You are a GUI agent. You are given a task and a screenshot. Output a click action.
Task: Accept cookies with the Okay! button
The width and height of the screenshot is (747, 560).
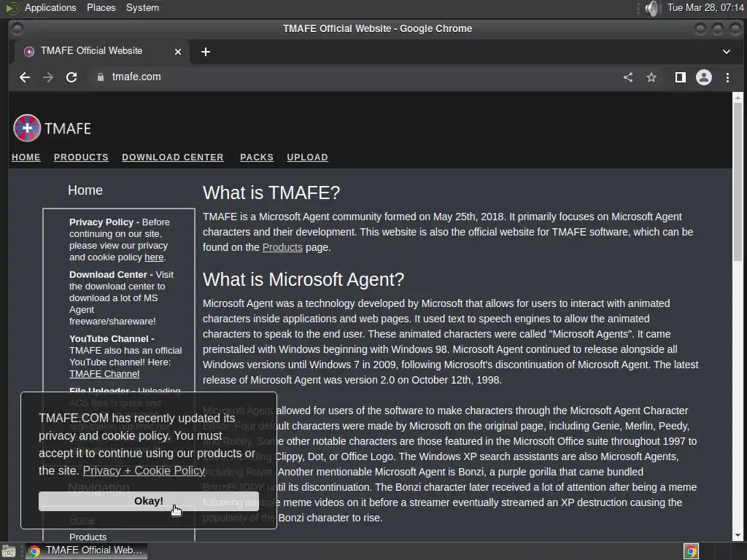(x=149, y=501)
